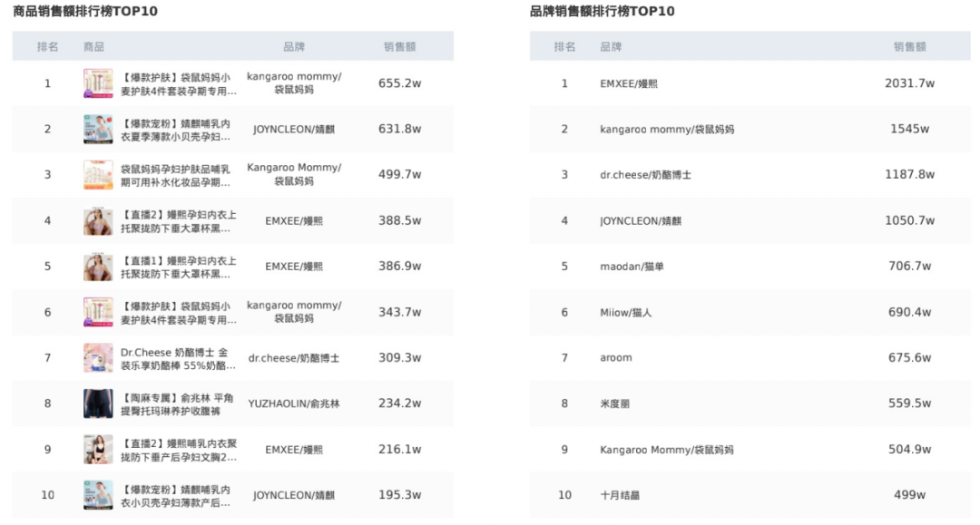Image resolution: width=980 pixels, height=525 pixels.
Task: Click the 品牌 column header in the brand ranking
Action: 611,47
